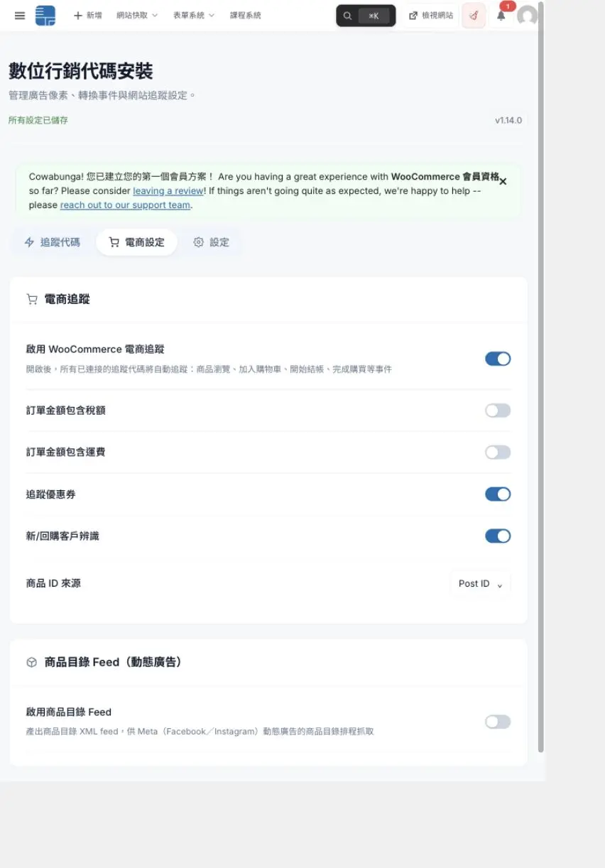Click the 新增 plus button
The width and height of the screenshot is (605, 868).
(88, 16)
